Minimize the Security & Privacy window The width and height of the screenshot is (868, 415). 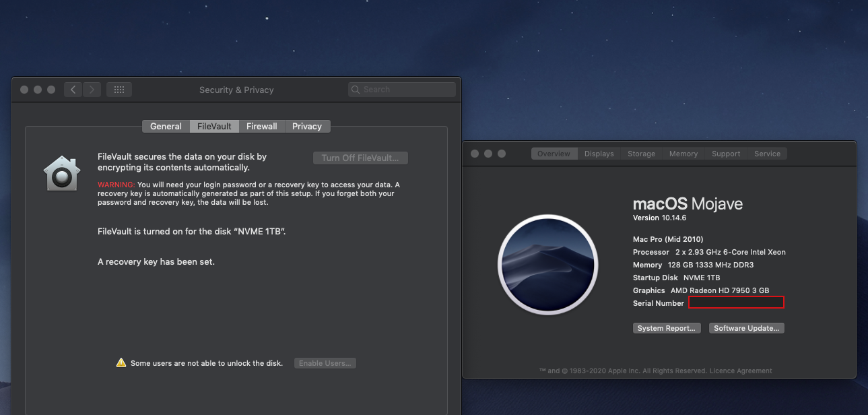coord(38,90)
